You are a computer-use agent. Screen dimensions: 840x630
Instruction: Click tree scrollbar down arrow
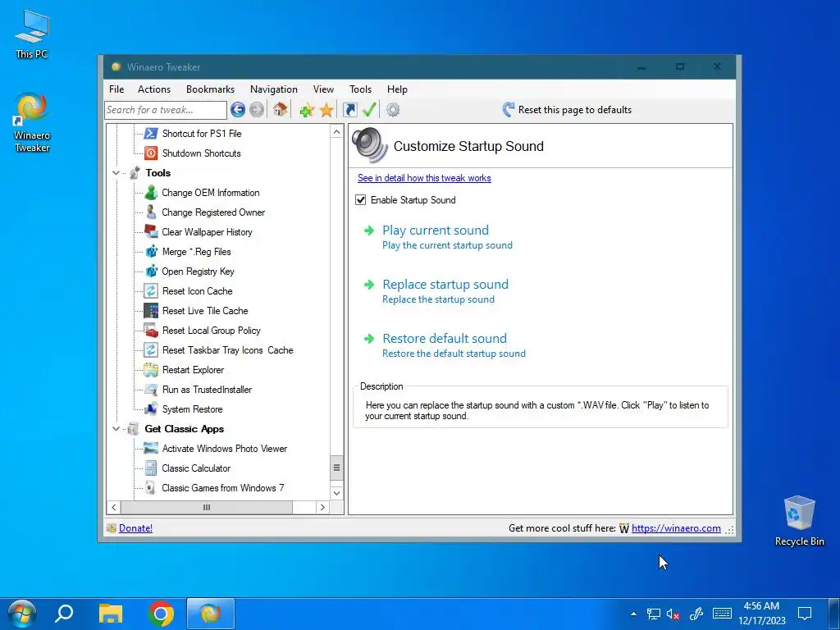pos(336,493)
